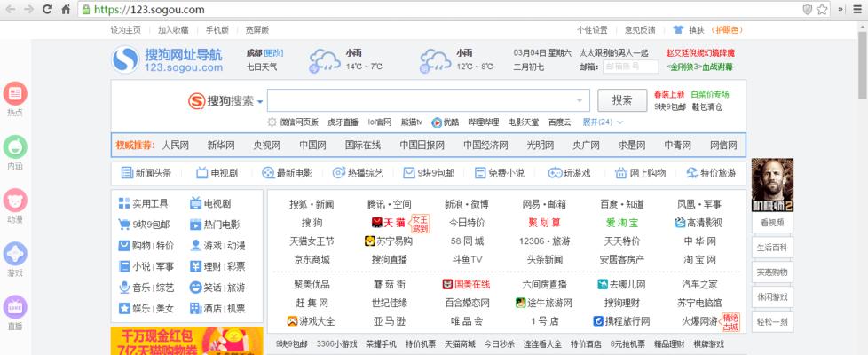Bookmark page with star icon
Image resolution: width=868 pixels, height=355 pixels.
coord(822,10)
